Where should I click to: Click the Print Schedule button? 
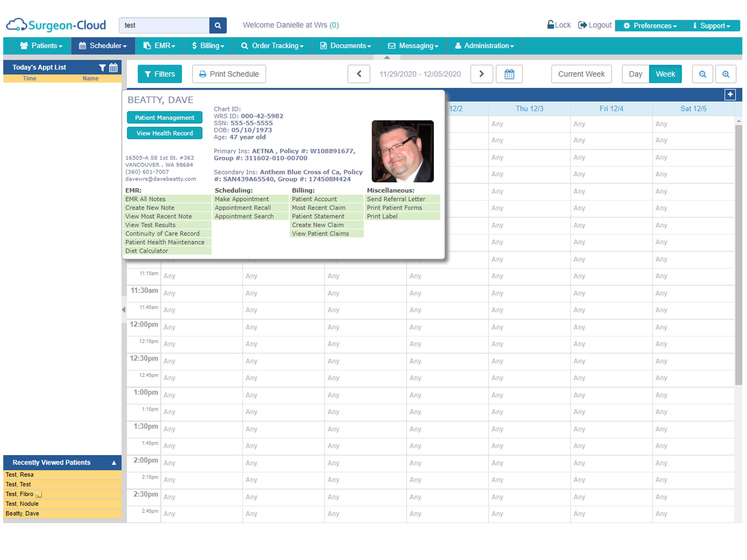pos(229,74)
